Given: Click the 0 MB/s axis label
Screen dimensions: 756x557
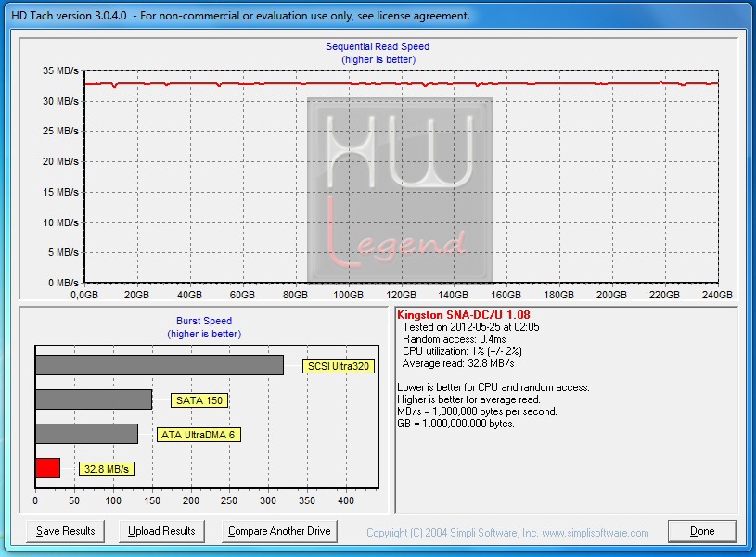Looking at the screenshot, I should click(63, 283).
